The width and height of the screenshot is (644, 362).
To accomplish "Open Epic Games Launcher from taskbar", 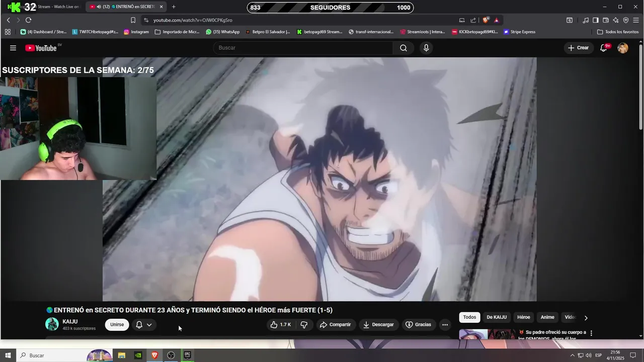I will click(187, 355).
